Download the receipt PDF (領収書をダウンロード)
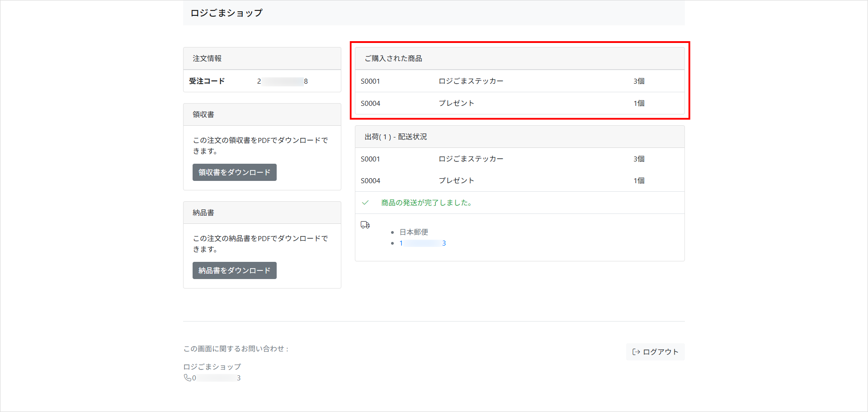This screenshot has width=868, height=412. pos(234,172)
